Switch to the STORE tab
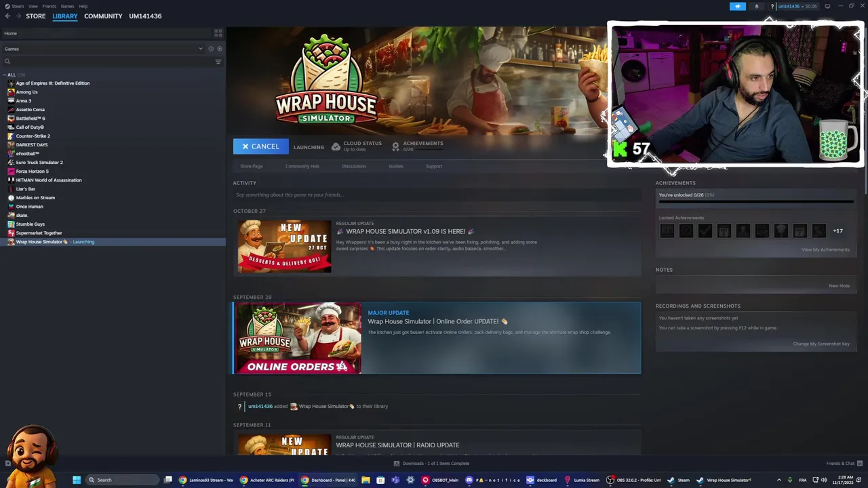This screenshot has width=868, height=488. (35, 16)
